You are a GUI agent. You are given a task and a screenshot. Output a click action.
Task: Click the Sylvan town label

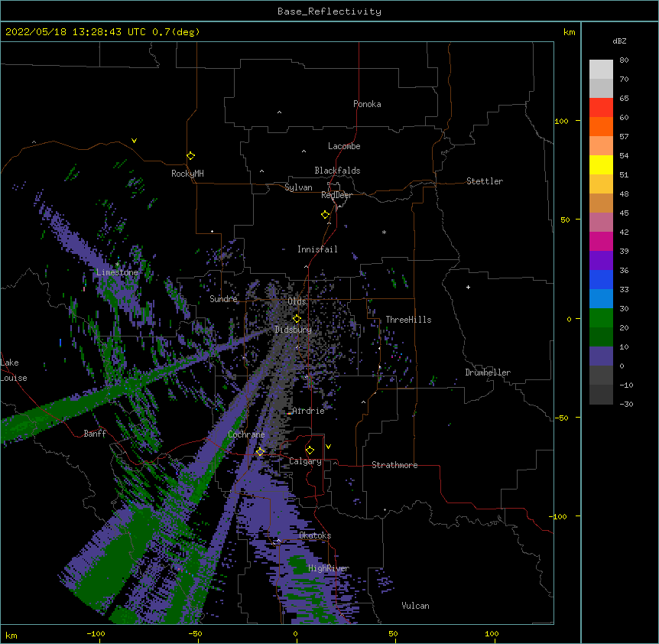click(x=298, y=187)
